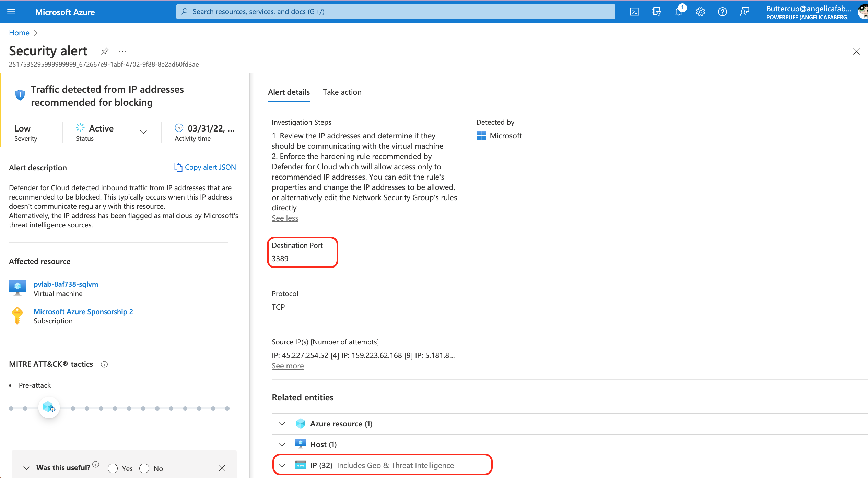The height and width of the screenshot is (478, 868).
Task: Select No for Was this useful
Action: pyautogui.click(x=144, y=468)
